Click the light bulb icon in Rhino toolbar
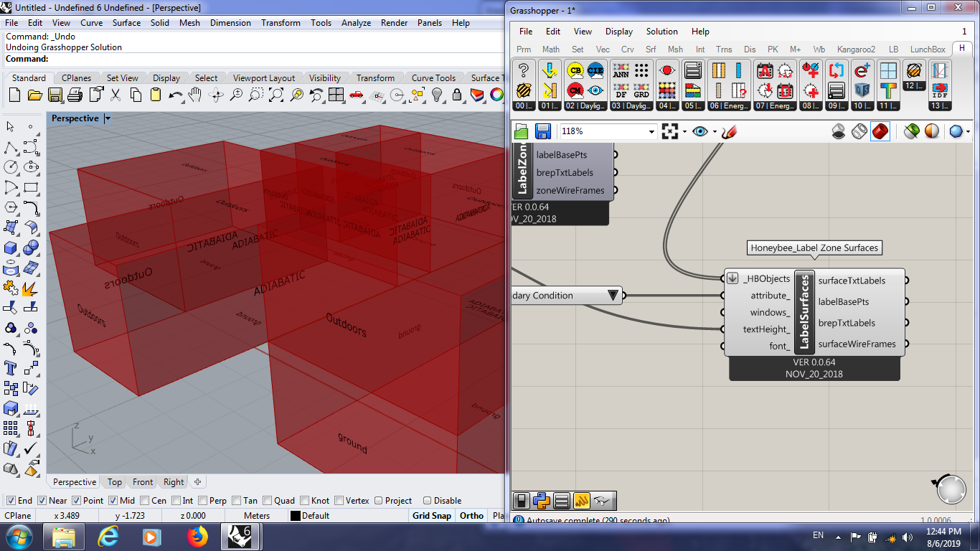The width and height of the screenshot is (980, 551). tap(437, 95)
